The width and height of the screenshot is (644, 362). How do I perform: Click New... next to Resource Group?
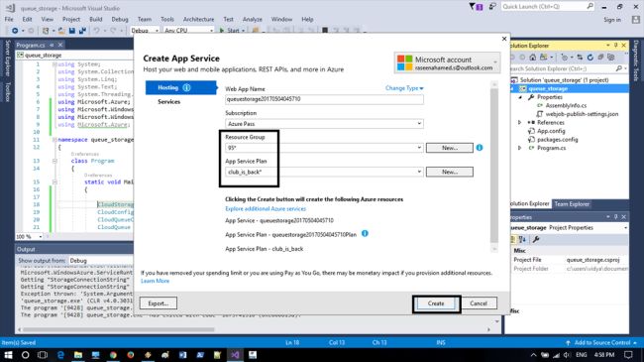tap(450, 148)
